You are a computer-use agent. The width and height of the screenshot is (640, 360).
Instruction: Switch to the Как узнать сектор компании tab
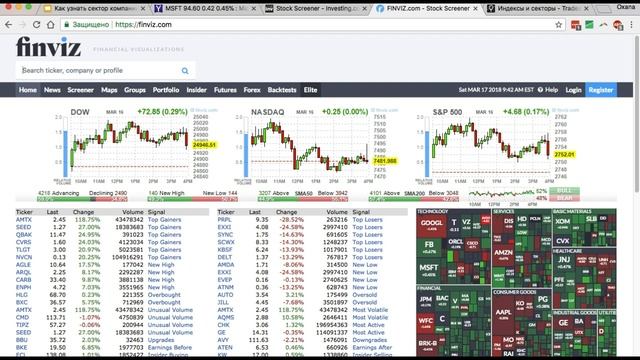pyautogui.click(x=95, y=8)
